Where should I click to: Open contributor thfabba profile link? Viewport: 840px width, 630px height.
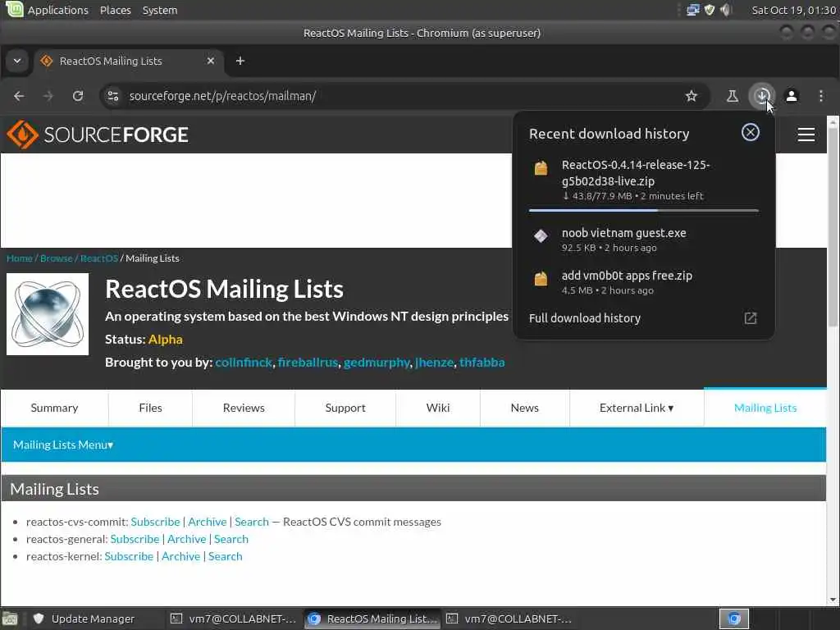pyautogui.click(x=482, y=363)
